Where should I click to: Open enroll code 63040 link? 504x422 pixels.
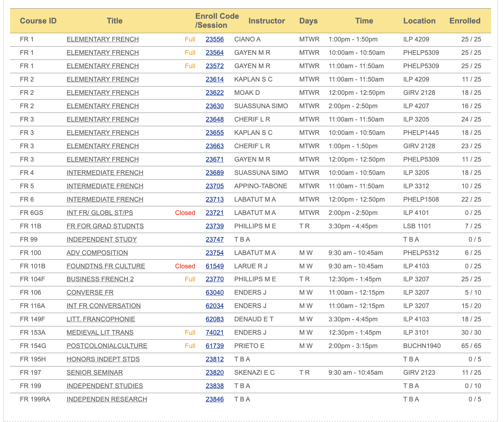[214, 293]
